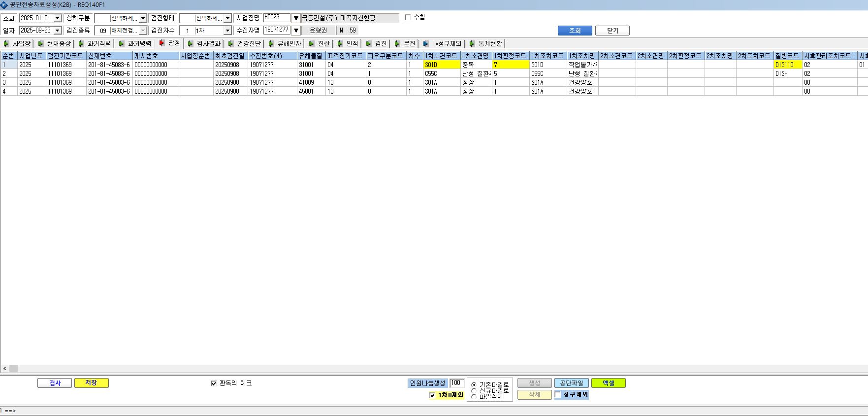Viewport: 868px width, 416px height.
Task: Uncheck the 판독의 체크 checkbox
Action: click(x=213, y=383)
